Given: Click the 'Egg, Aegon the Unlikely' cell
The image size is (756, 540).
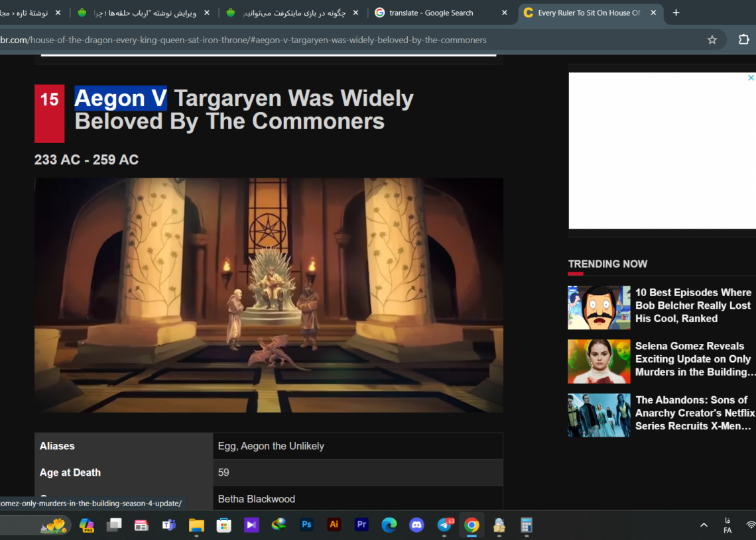Looking at the screenshot, I should click(357, 446).
